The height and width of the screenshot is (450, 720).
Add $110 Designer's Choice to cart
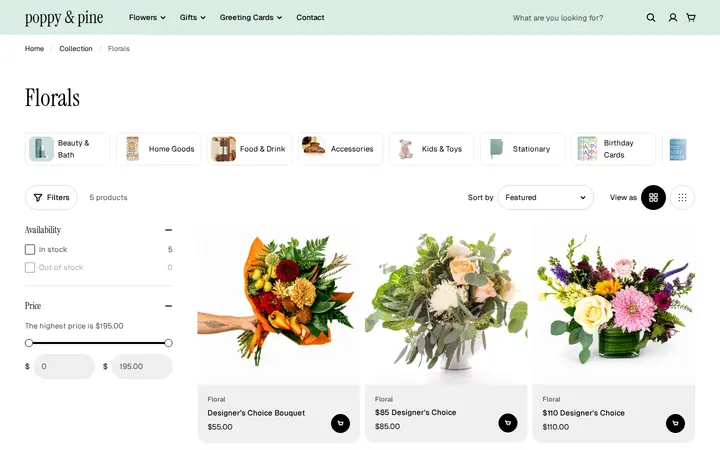pos(675,423)
